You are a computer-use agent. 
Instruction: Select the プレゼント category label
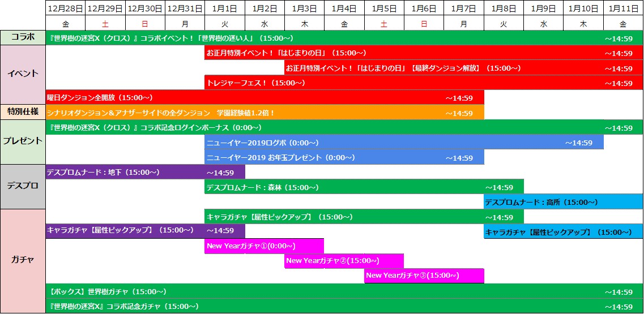click(x=23, y=141)
